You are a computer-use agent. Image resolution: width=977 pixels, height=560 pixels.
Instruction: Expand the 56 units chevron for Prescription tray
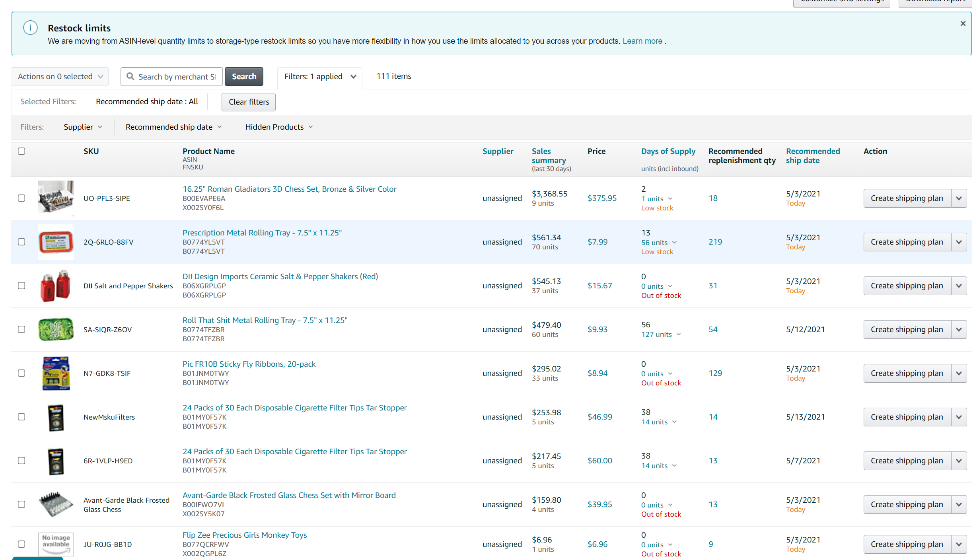675,242
